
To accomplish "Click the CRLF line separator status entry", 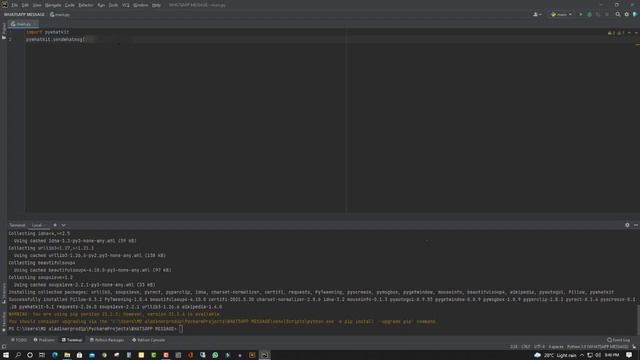I will 526,347.
